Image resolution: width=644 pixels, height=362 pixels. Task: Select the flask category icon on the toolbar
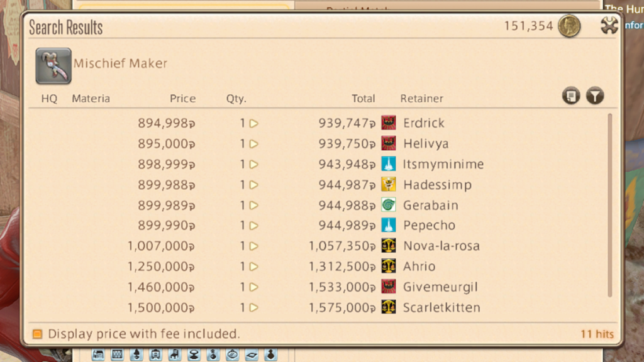[213, 354]
